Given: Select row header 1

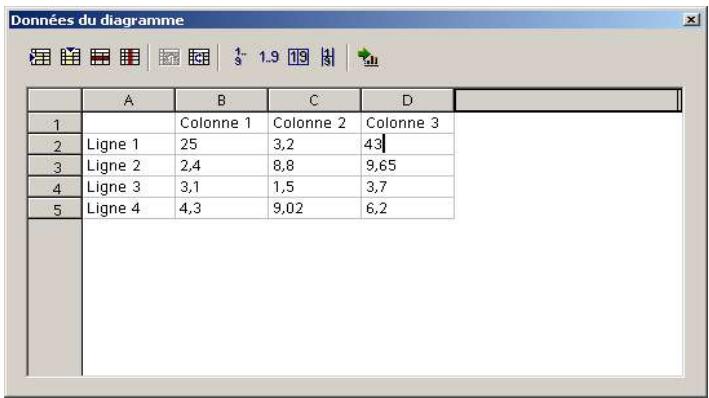Looking at the screenshot, I should point(55,123).
